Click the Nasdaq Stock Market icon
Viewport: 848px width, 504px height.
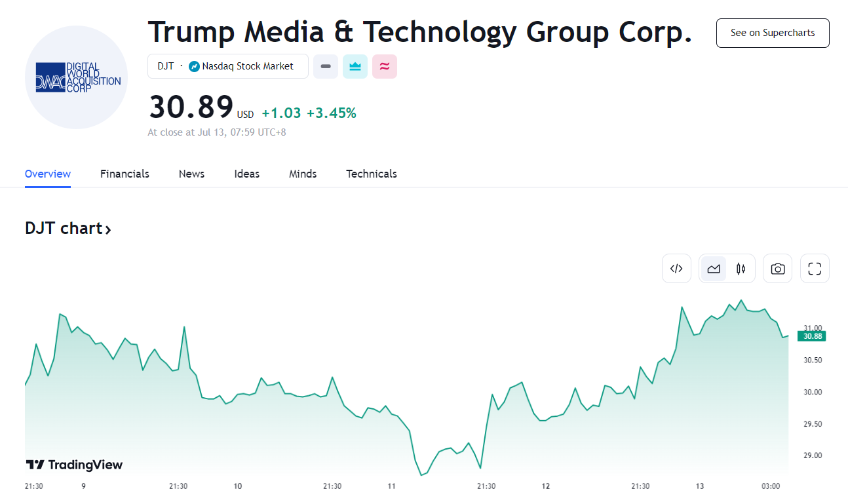[x=194, y=66]
